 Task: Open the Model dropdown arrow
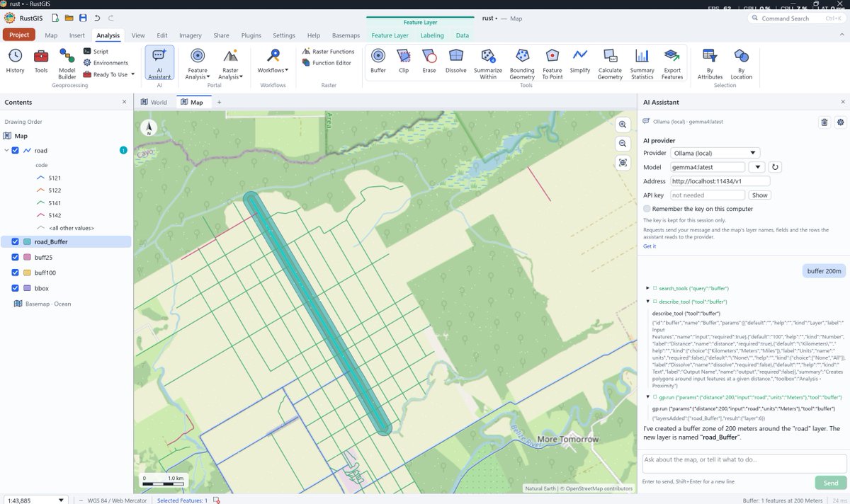pyautogui.click(x=756, y=167)
